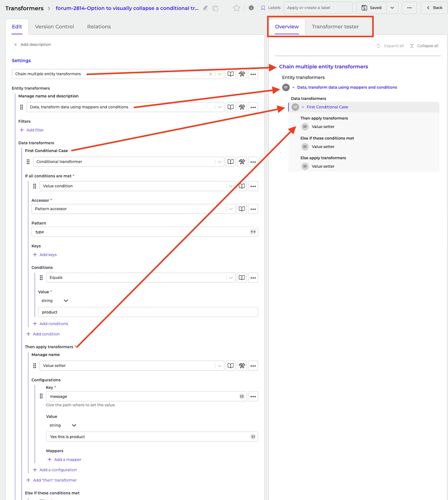This screenshot has width=448, height=500.
Task: Collapse First Conditional Case in overview tree
Action: pyautogui.click(x=303, y=107)
